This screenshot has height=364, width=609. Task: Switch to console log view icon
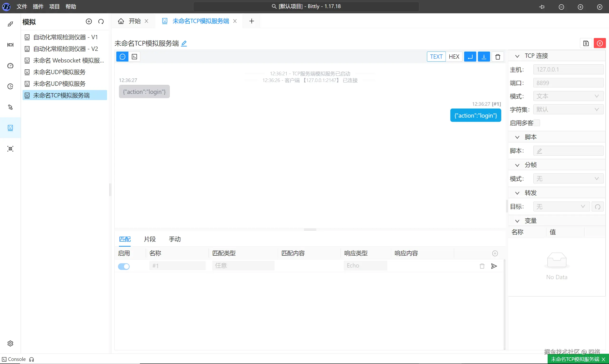click(134, 57)
